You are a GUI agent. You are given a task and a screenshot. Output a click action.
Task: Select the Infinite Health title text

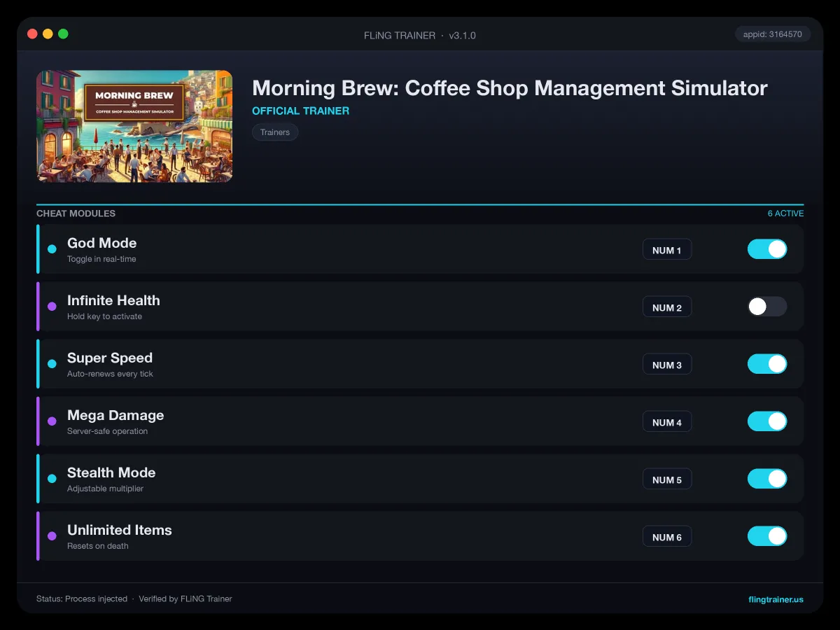point(113,300)
